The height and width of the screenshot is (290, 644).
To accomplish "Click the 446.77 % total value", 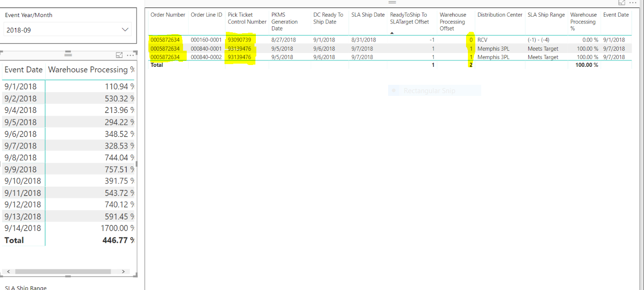I will [118, 240].
